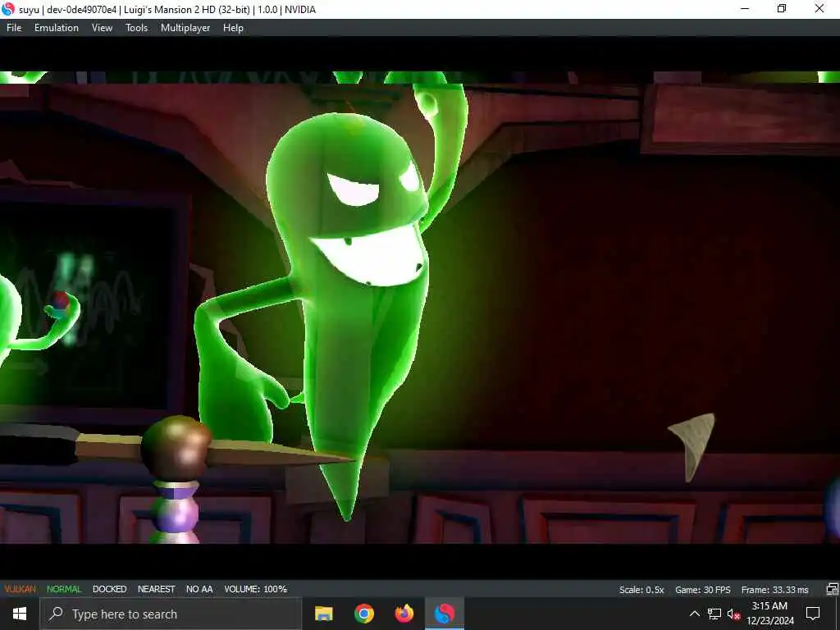This screenshot has height=630, width=840.
Task: Close the suyu emulator window
Action: [819, 9]
